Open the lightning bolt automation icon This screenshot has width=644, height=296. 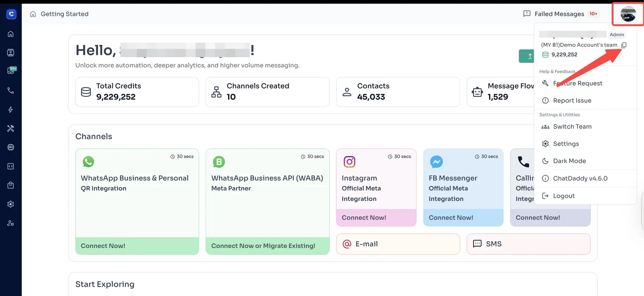point(11,110)
